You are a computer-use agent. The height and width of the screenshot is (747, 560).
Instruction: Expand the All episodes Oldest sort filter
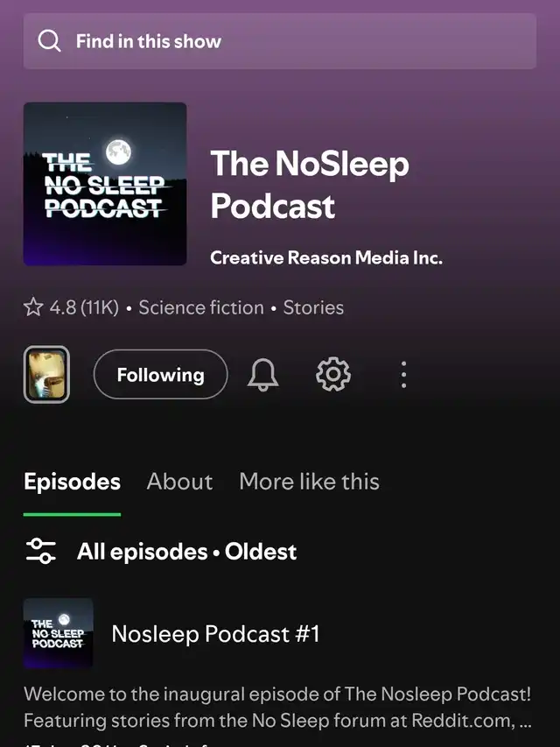click(186, 552)
